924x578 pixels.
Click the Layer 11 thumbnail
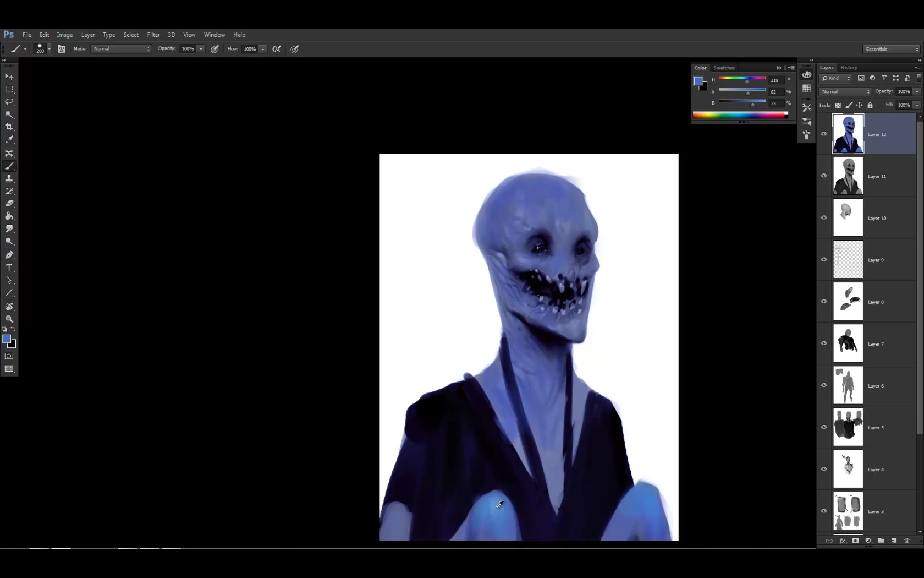848,176
